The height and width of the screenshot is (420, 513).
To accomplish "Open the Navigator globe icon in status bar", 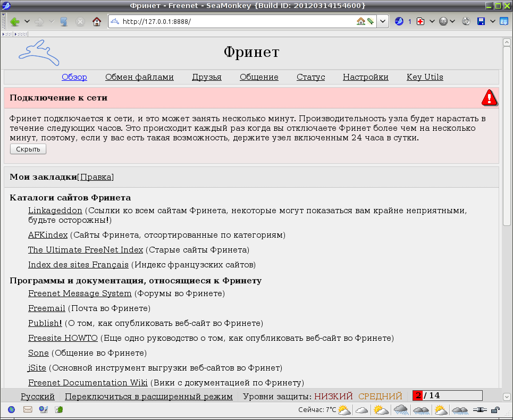I will click(x=12, y=409).
